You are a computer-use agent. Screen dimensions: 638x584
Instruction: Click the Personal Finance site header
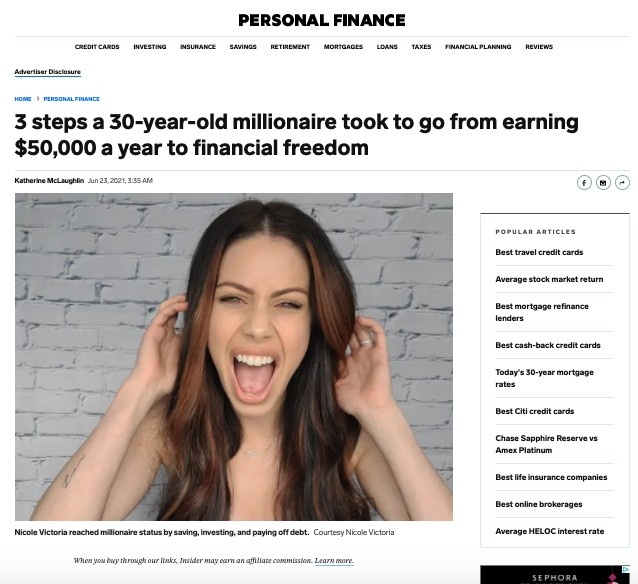pos(321,20)
